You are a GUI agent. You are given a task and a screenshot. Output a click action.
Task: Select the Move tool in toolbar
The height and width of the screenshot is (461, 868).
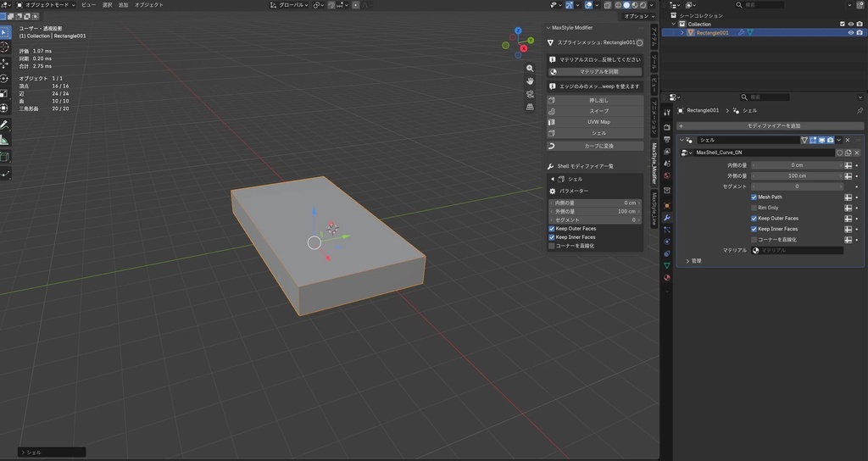point(4,64)
